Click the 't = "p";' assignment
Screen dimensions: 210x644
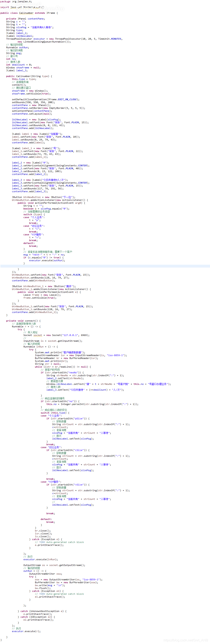(x=35, y=220)
